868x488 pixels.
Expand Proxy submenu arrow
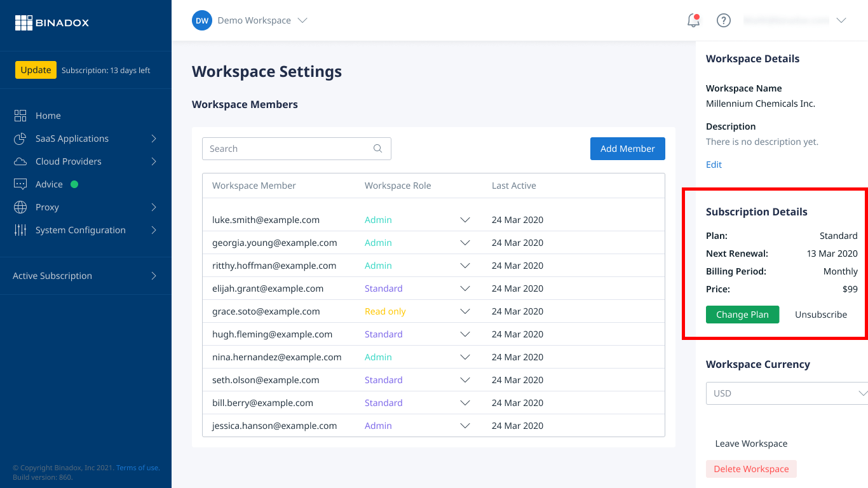[154, 207]
